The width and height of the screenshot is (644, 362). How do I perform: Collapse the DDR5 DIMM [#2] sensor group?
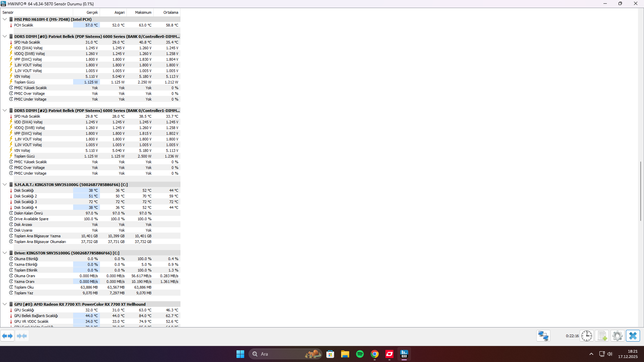[5, 111]
